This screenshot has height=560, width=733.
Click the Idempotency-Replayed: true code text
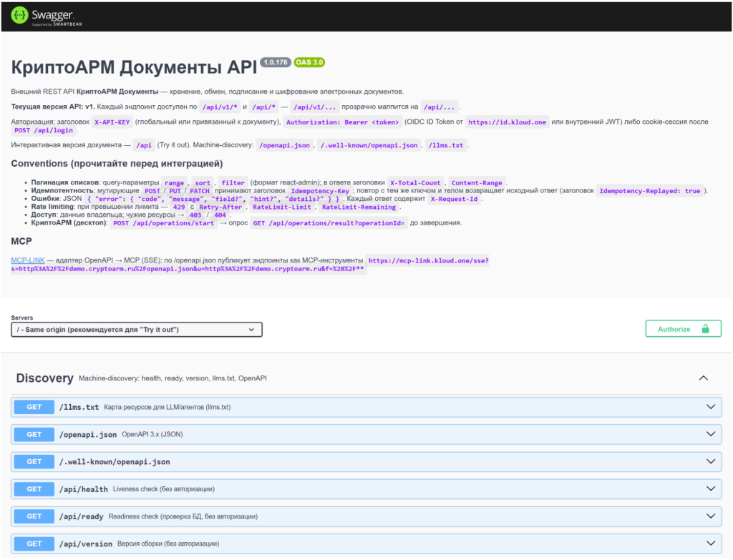coord(650,190)
